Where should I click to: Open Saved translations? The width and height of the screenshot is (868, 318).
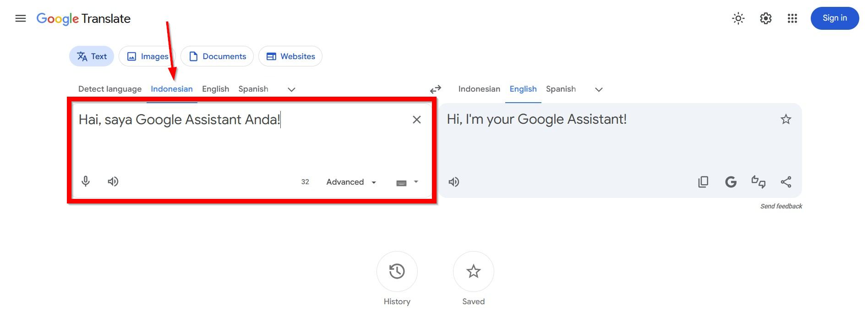[474, 271]
